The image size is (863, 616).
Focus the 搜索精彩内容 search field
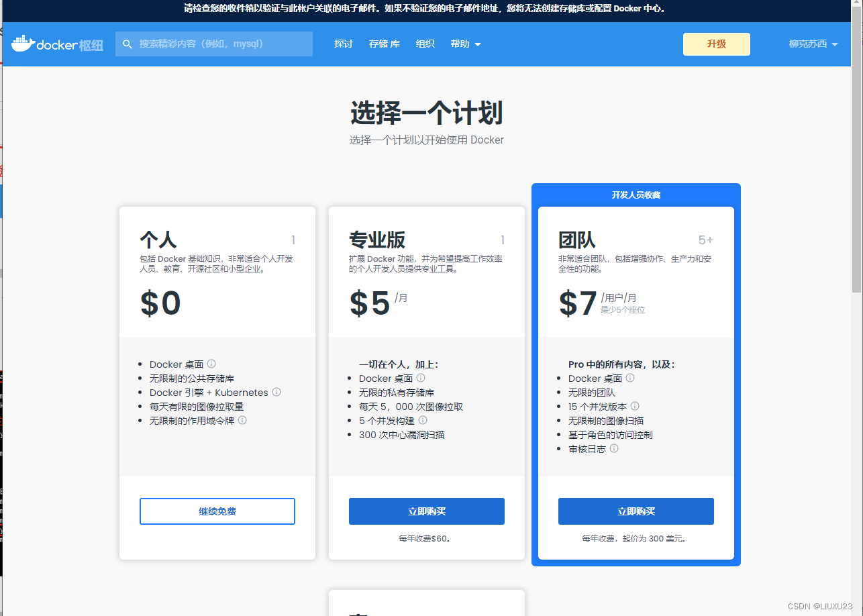(x=214, y=44)
